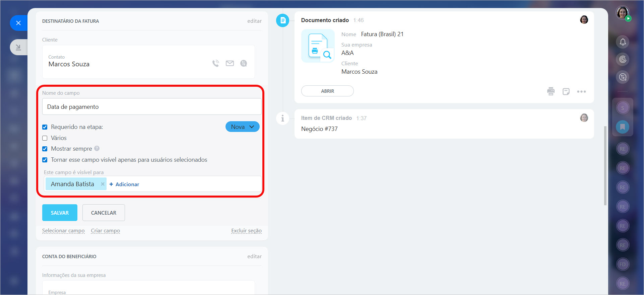The image size is (644, 295).
Task: Toggle the Requerido na etapa checkbox
Action: (x=45, y=127)
